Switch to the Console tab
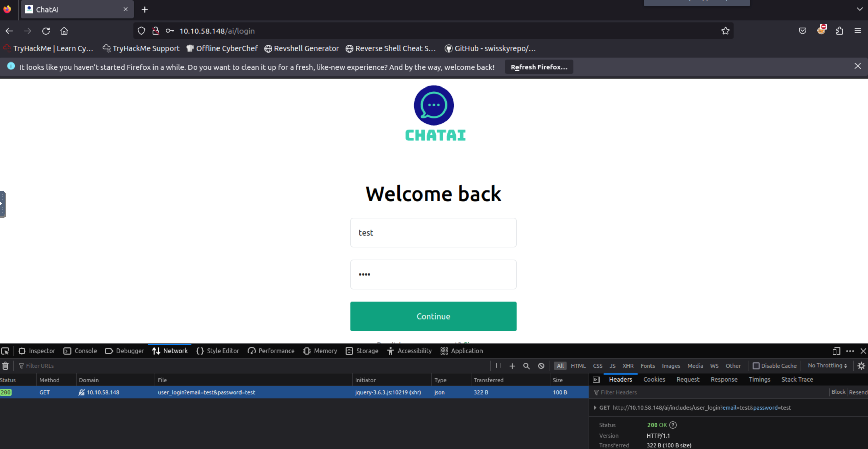Screen dimensions: 868x449 coord(85,351)
